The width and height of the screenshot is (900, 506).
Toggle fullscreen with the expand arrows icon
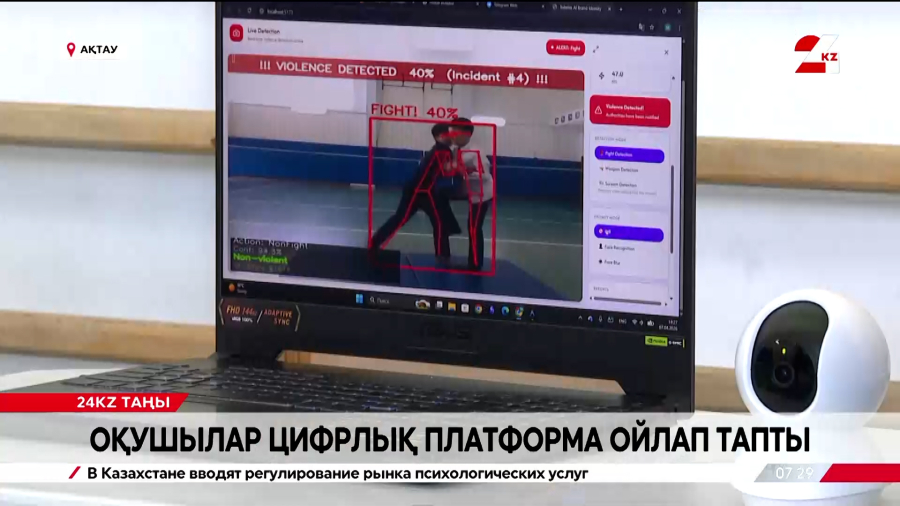tap(596, 49)
